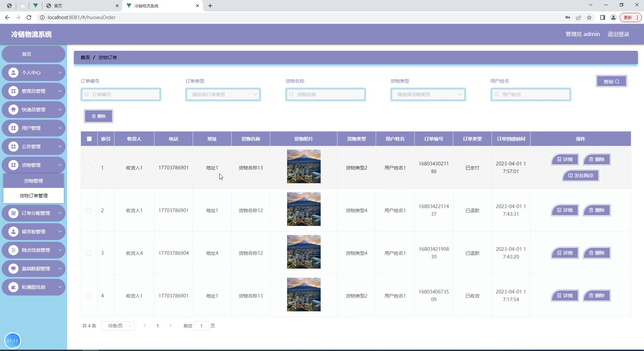The height and width of the screenshot is (351, 644).
Task: Open the 订单类型 dropdown filter
Action: pos(223,94)
